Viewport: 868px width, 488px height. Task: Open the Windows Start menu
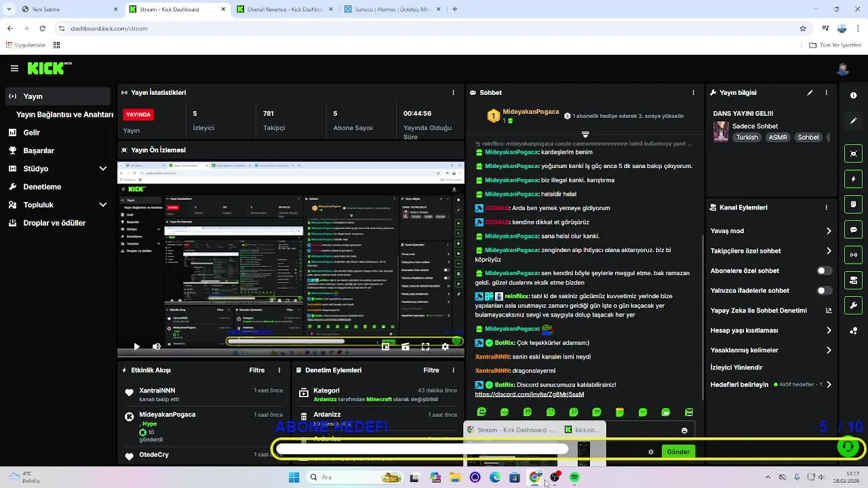[294, 477]
